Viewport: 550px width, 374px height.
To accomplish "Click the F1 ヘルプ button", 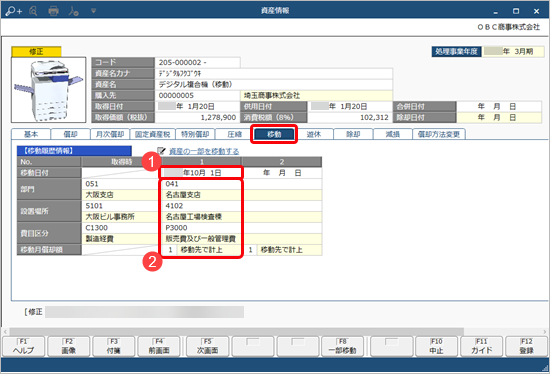I will tap(24, 346).
